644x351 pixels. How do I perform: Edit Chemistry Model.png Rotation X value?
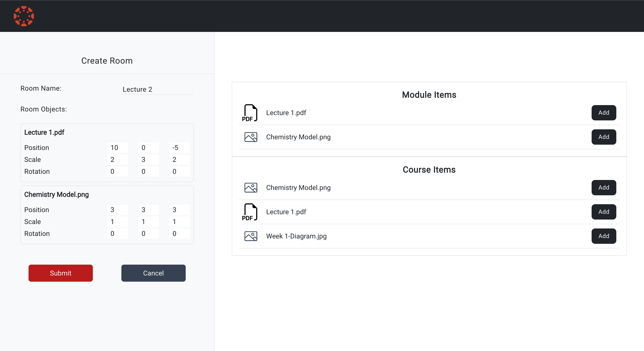click(x=118, y=234)
